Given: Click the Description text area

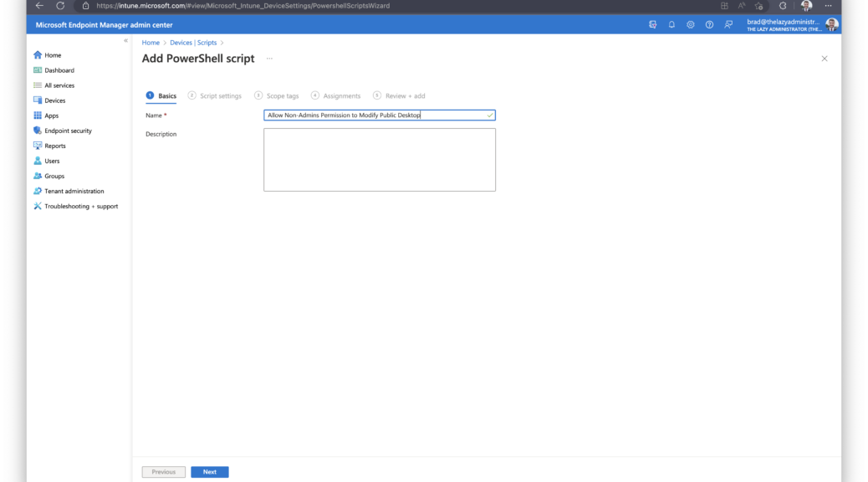Looking at the screenshot, I should (379, 160).
